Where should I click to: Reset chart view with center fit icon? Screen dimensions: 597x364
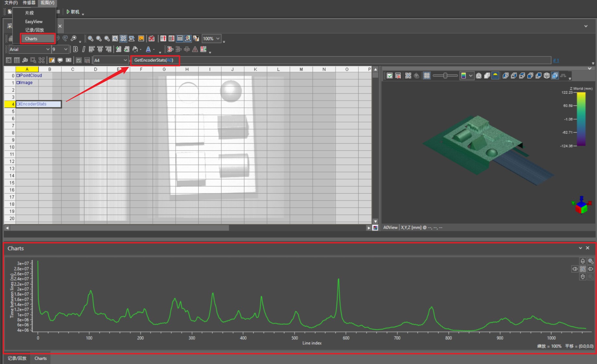pos(583,269)
